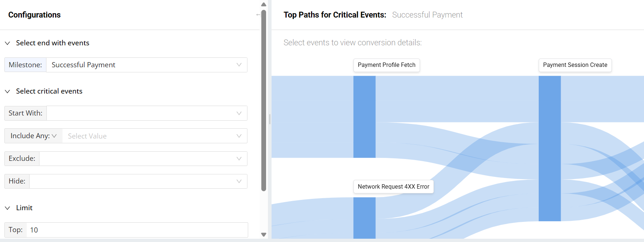The image size is (644, 242).
Task: Open the Select Value dropdown
Action: tap(154, 136)
